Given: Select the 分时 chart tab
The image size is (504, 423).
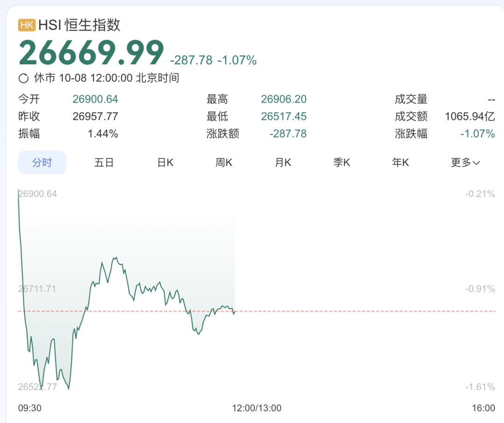Looking at the screenshot, I should (42, 162).
